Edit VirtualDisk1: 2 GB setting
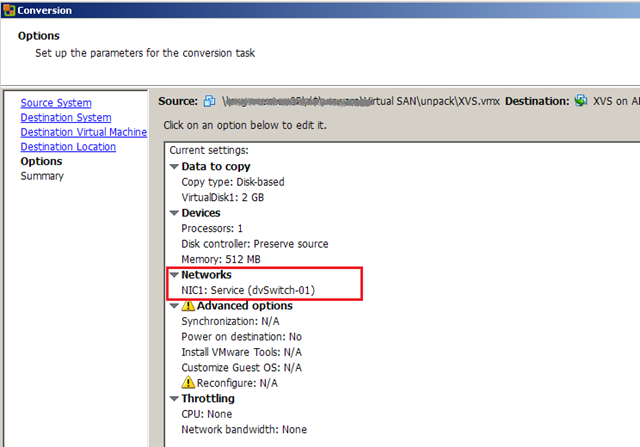This screenshot has height=447, width=640. point(222,198)
